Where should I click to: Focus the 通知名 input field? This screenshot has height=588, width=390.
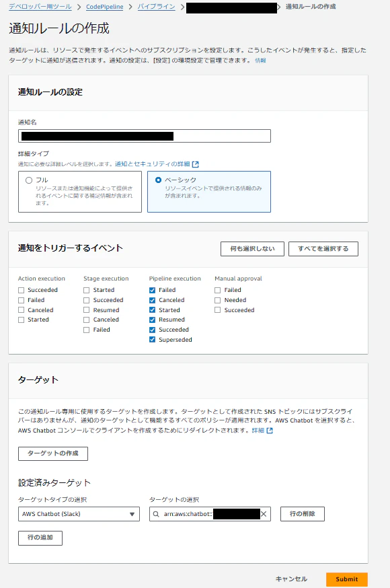click(x=145, y=136)
